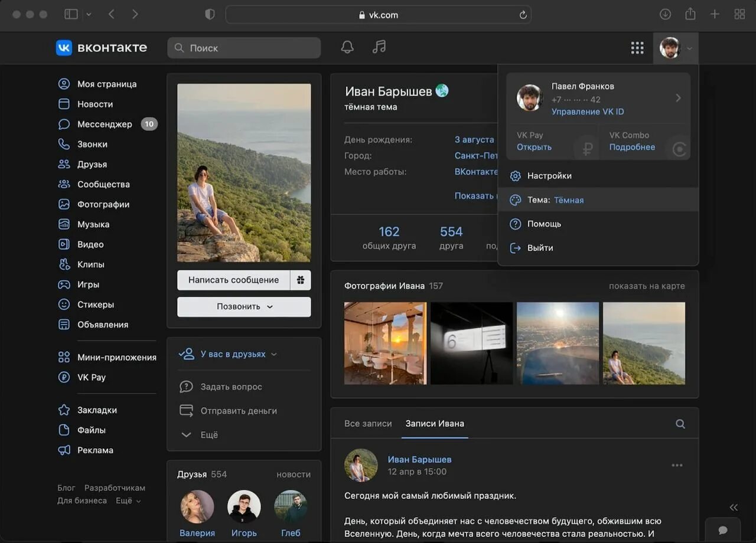The width and height of the screenshot is (756, 543).
Task: Click the Реклама megaphone icon
Action: click(x=64, y=450)
